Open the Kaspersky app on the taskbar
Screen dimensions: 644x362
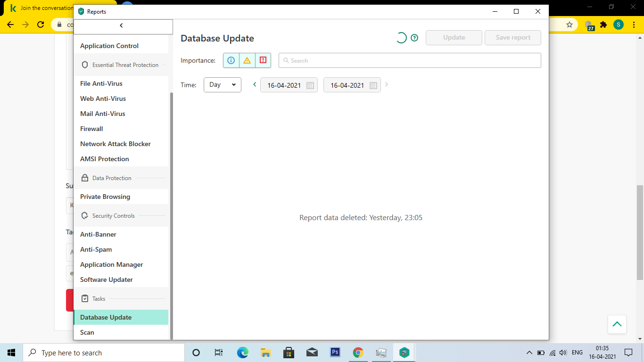click(x=405, y=353)
